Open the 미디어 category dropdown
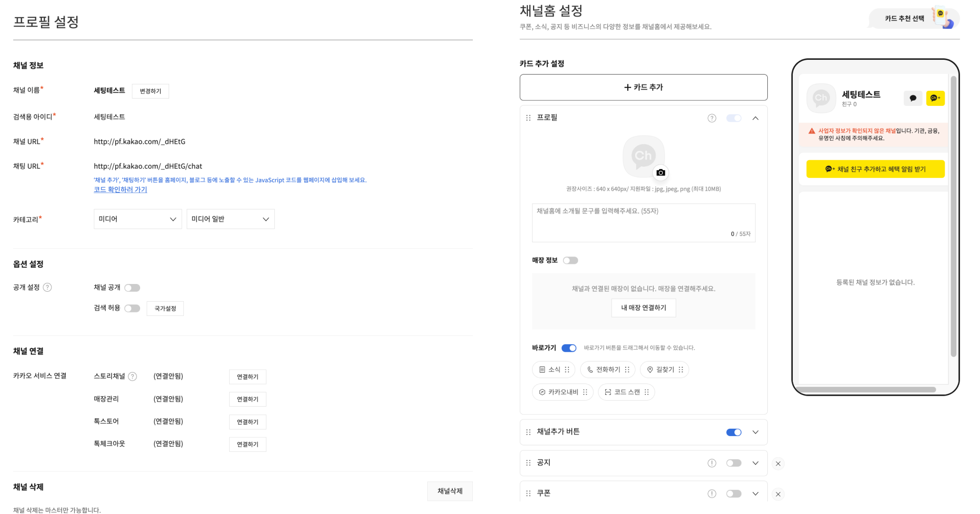The image size is (980, 514). 137,219
